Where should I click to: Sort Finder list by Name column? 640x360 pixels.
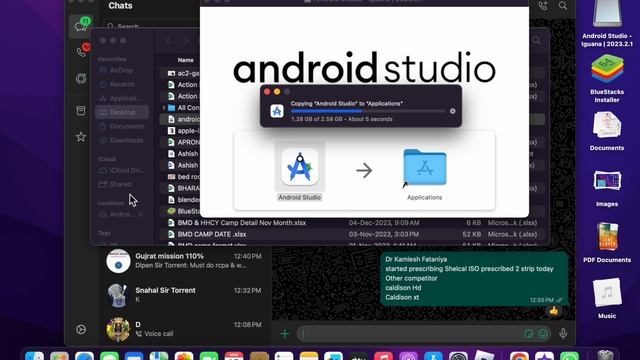click(x=185, y=60)
